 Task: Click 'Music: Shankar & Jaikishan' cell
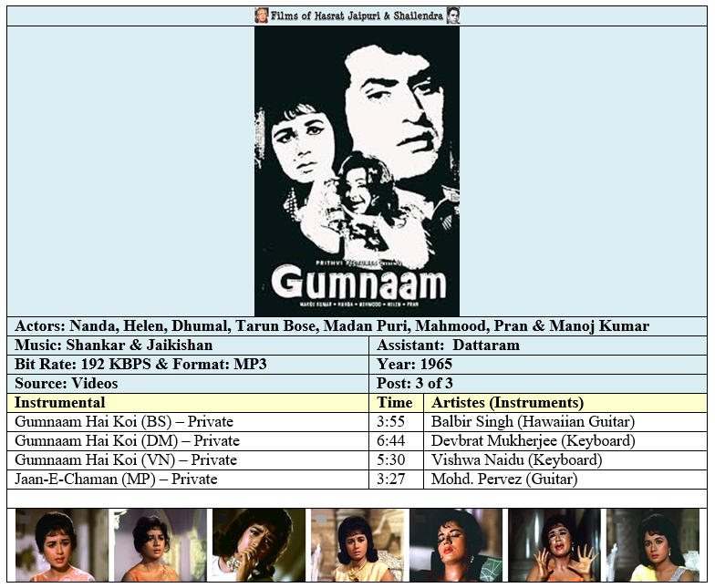point(188,346)
